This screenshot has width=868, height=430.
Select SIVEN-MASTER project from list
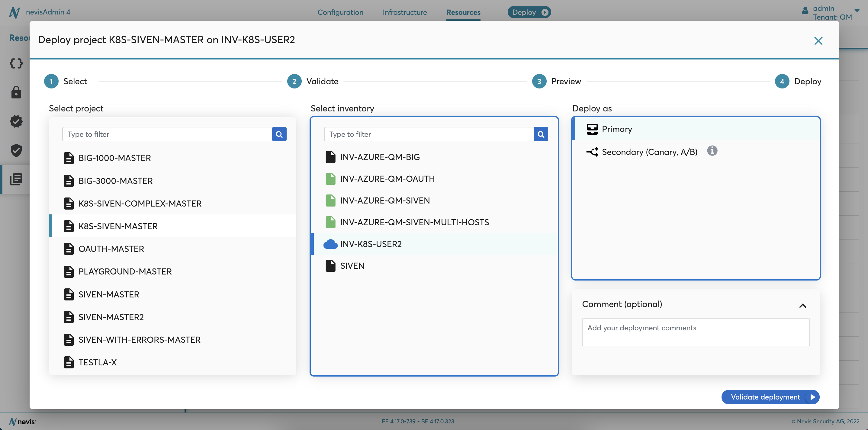tap(108, 294)
